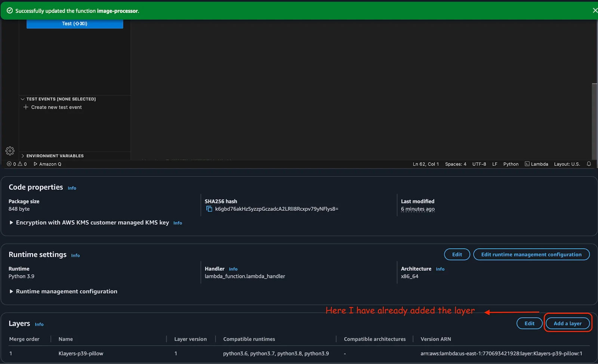Open the Handler Info tooltip icon

tap(233, 269)
